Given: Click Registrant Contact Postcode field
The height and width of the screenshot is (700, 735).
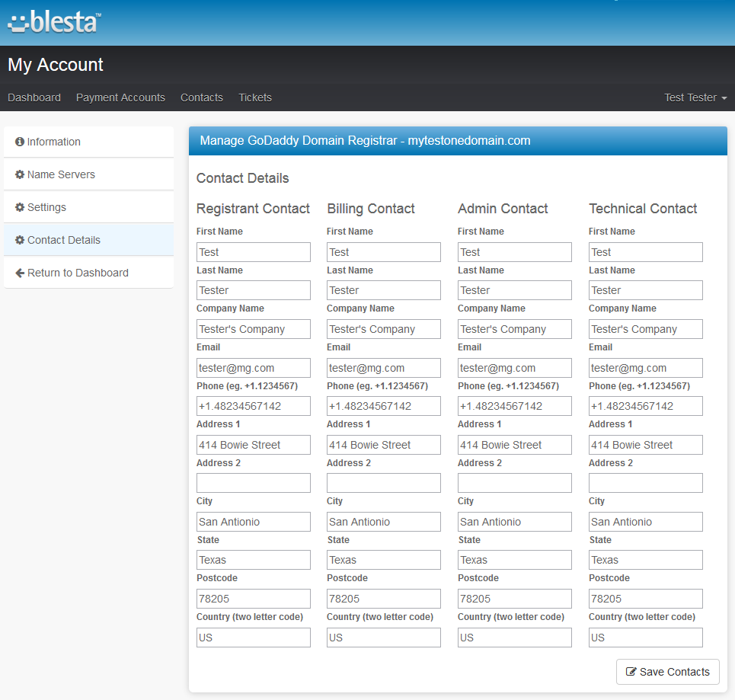Looking at the screenshot, I should tap(254, 599).
